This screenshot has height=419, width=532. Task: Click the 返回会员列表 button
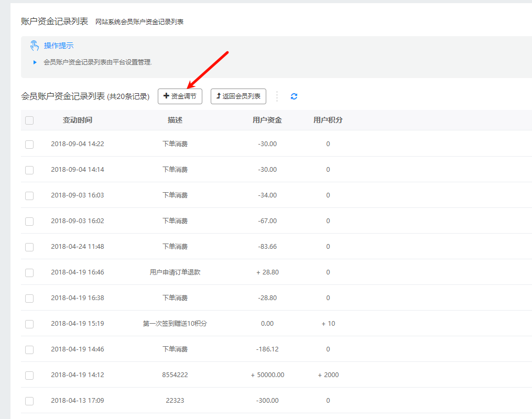(238, 96)
